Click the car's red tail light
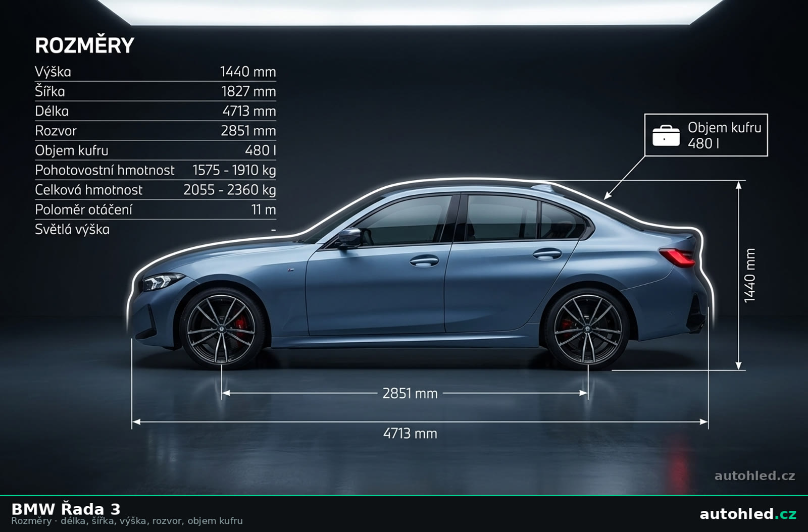The width and height of the screenshot is (808, 532). click(x=678, y=257)
